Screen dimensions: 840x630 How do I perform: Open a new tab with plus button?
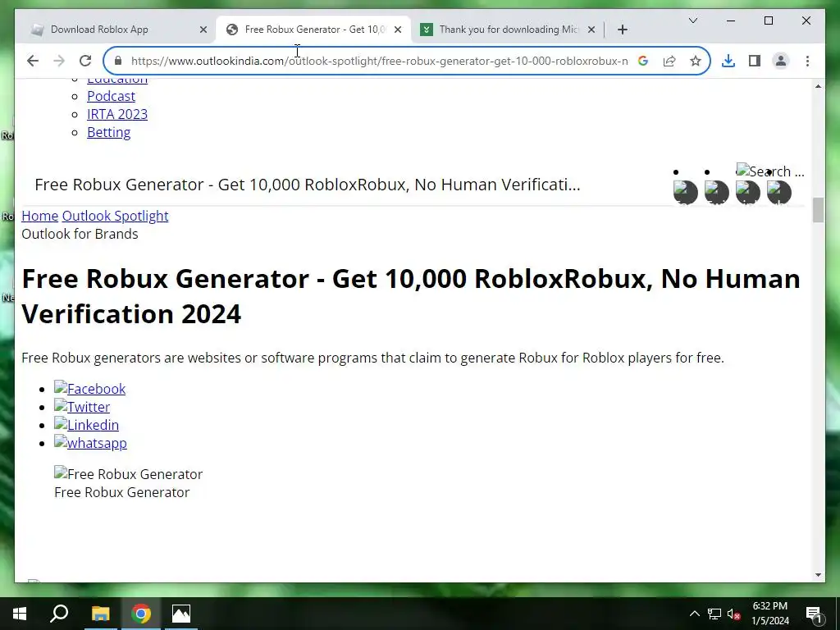click(x=622, y=30)
